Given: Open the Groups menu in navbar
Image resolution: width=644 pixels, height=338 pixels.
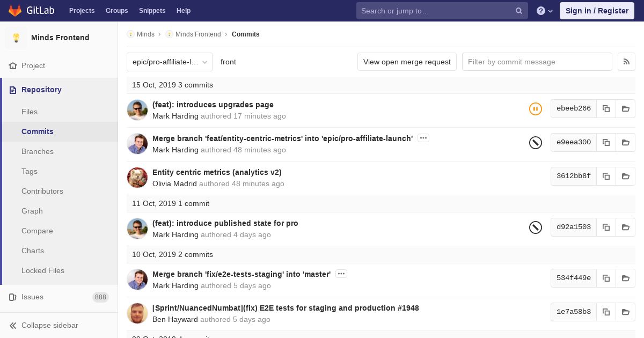Looking at the screenshot, I should click(116, 11).
